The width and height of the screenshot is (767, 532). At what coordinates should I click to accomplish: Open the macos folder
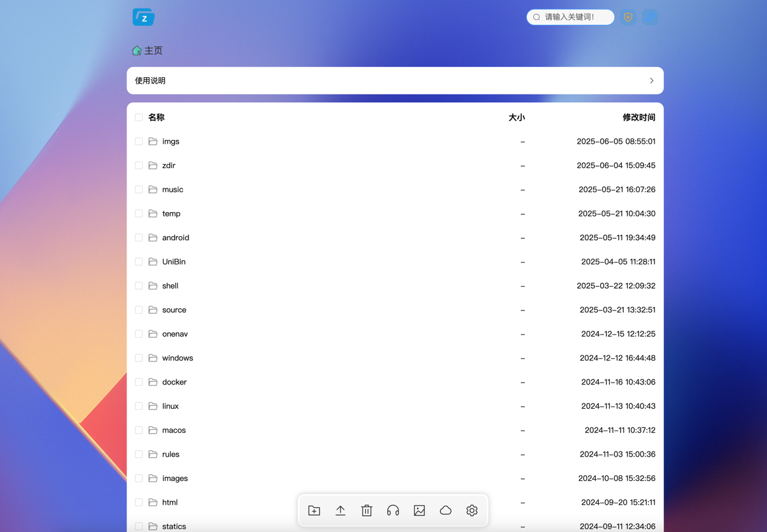click(x=174, y=430)
